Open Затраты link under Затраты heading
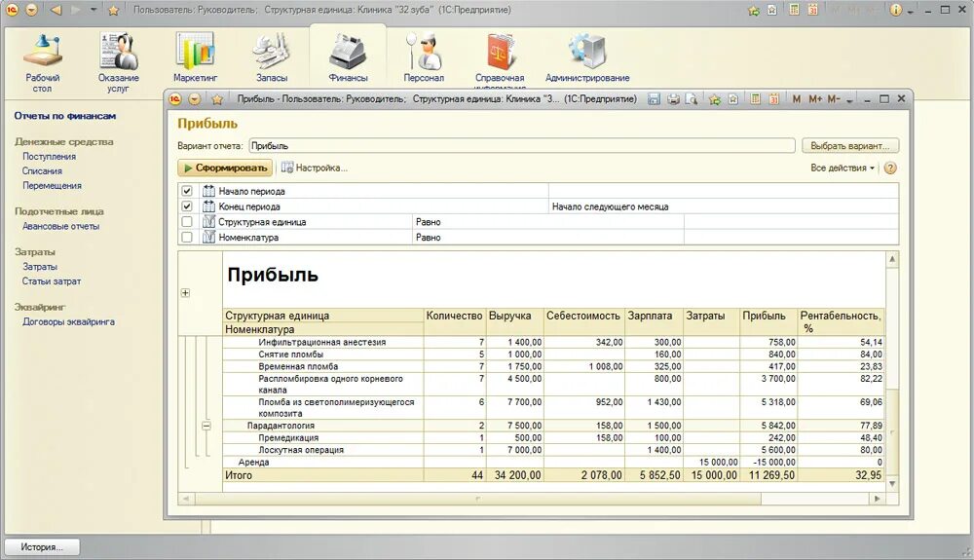 40,267
